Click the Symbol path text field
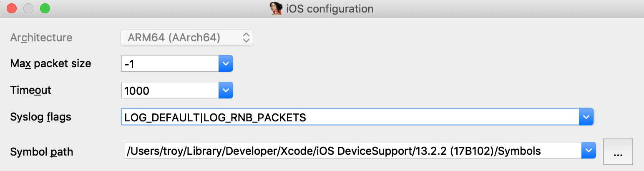This screenshot has width=644, height=171. (352, 150)
